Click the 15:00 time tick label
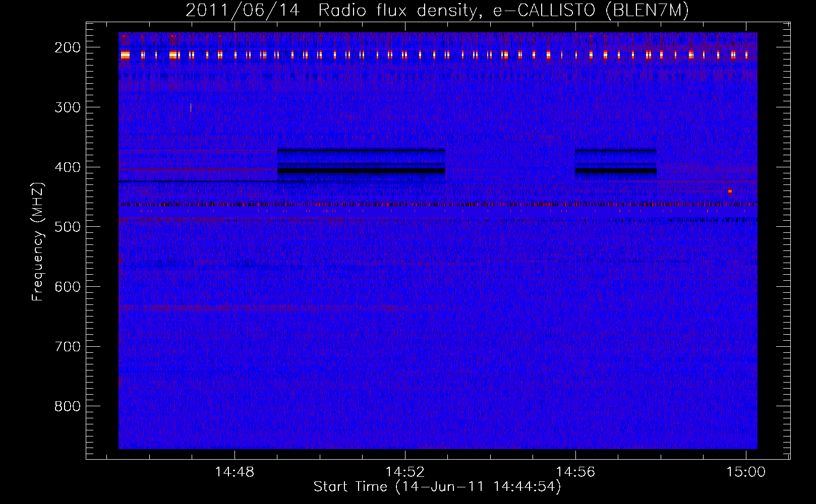Screen dimensions: 816x504 pyautogui.click(x=746, y=472)
